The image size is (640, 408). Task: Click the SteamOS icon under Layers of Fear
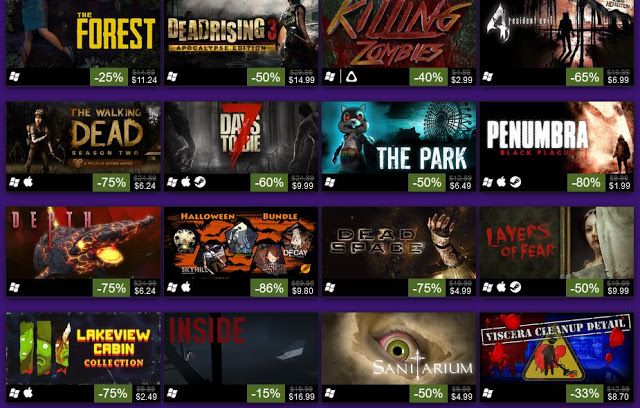point(515,287)
